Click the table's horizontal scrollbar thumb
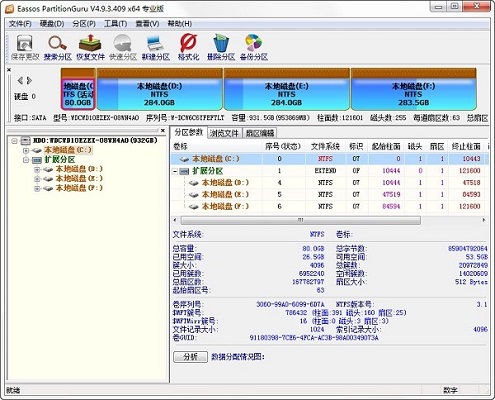 coord(300,220)
